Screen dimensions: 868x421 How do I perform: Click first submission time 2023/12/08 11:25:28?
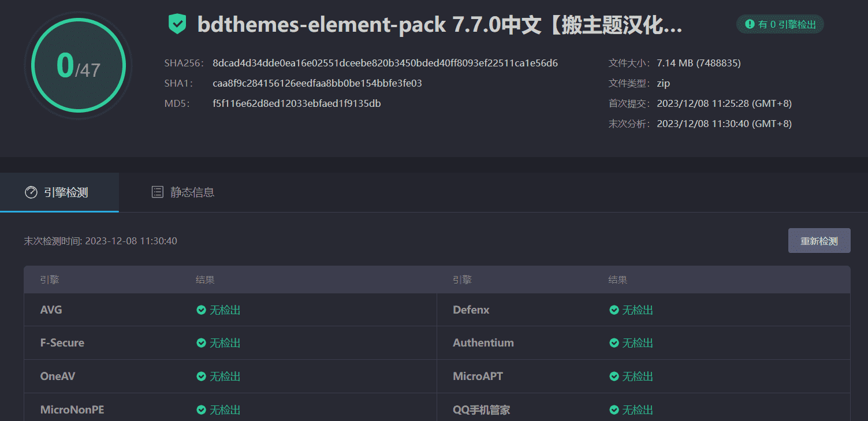[x=724, y=104]
